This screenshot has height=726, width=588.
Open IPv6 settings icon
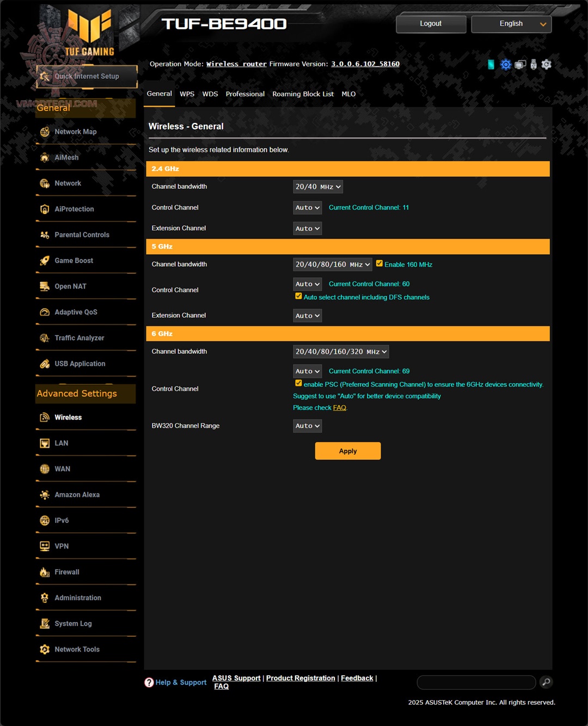tap(45, 520)
